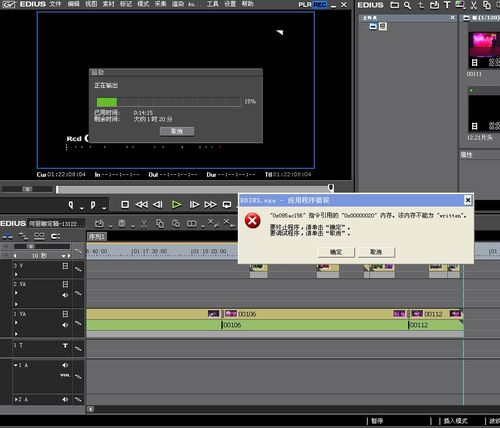
Task: Click the Set In point icon
Action: (71, 205)
